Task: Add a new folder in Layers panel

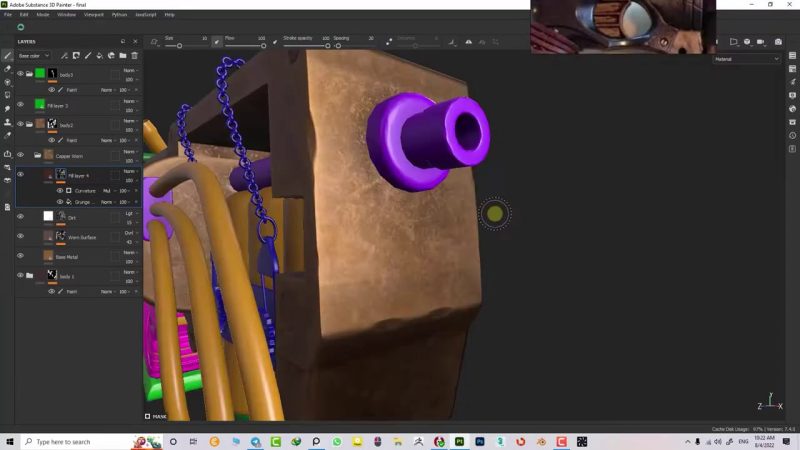Action: tap(123, 56)
